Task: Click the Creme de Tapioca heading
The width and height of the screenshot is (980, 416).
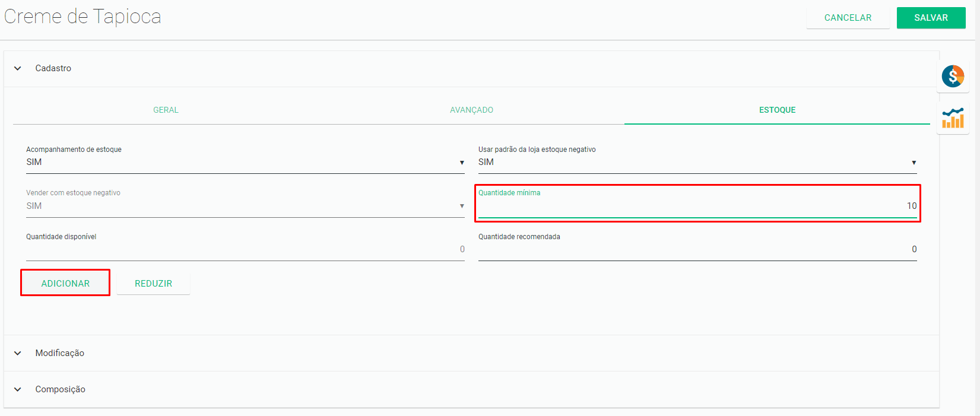Action: [83, 17]
